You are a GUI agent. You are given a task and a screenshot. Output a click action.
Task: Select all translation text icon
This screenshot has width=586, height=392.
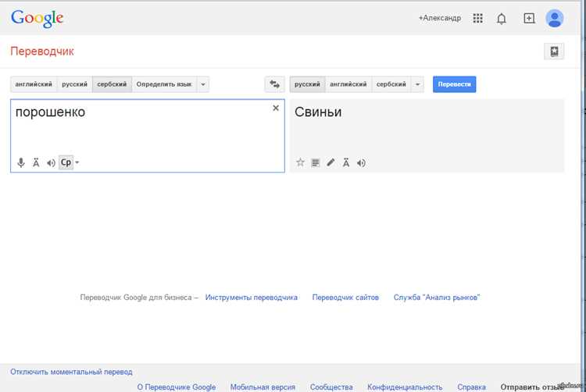(316, 162)
